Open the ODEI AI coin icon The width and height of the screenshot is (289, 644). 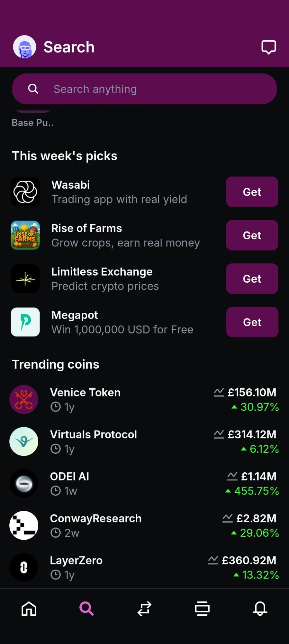(x=24, y=483)
